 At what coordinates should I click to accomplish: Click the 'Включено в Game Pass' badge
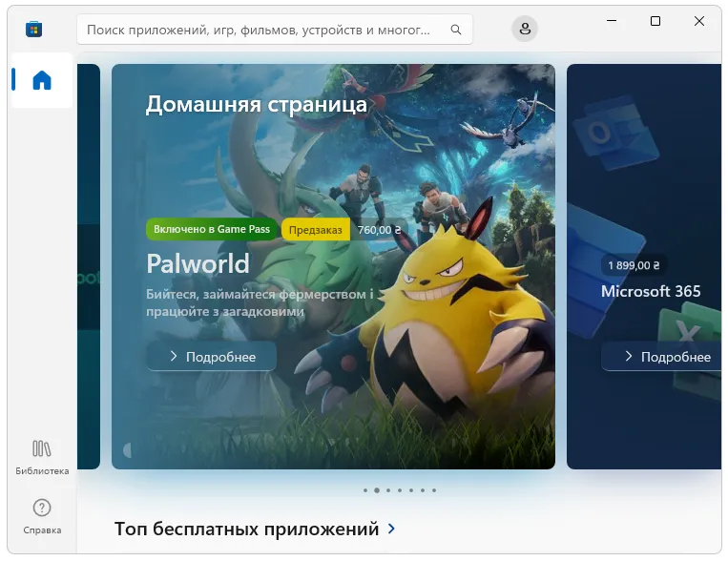(212, 229)
